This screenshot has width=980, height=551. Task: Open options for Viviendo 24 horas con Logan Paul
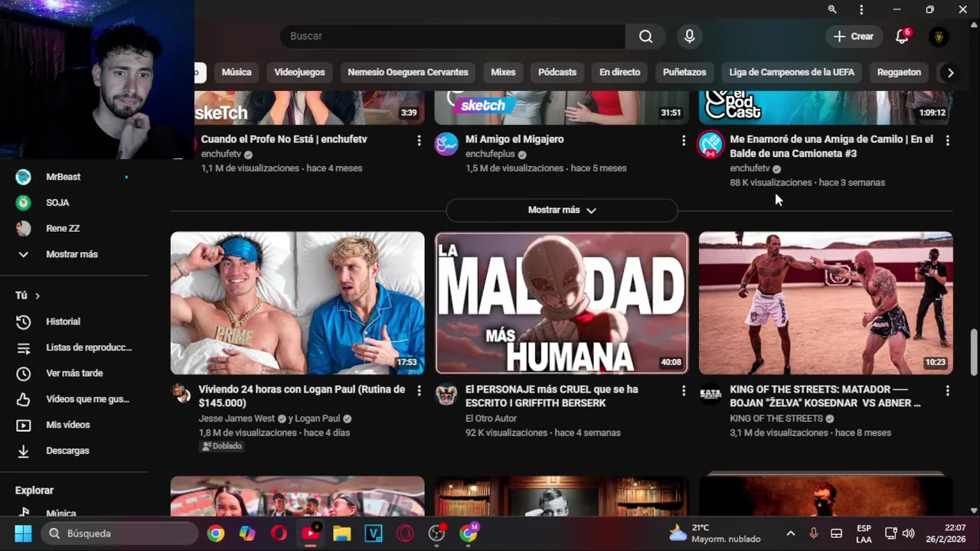[419, 390]
